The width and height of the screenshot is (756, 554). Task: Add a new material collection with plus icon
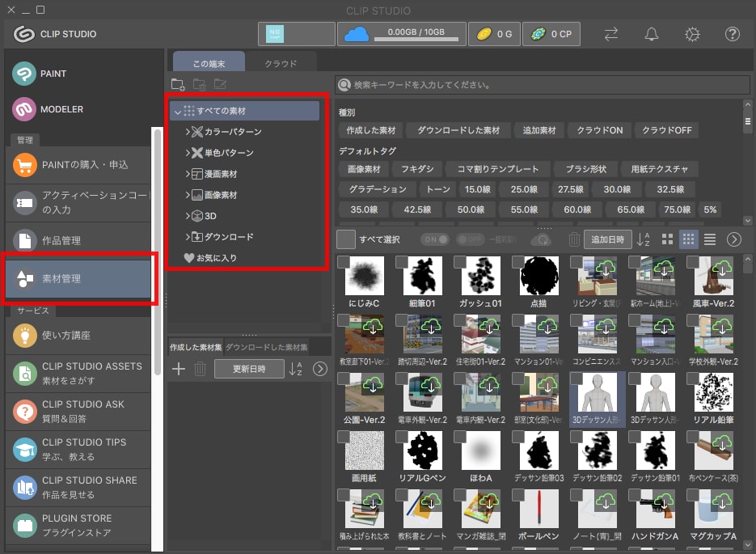[x=179, y=369]
